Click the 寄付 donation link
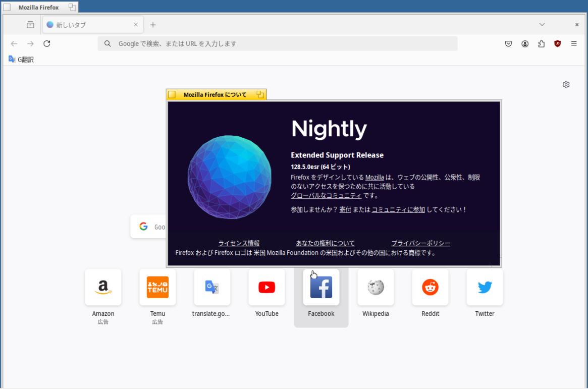Screen dimensions: 588x389 point(345,209)
